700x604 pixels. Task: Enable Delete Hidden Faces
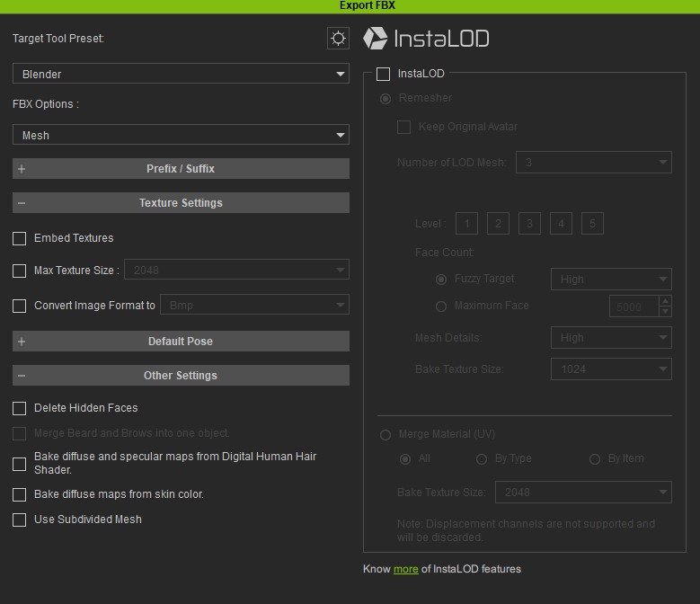coord(20,408)
